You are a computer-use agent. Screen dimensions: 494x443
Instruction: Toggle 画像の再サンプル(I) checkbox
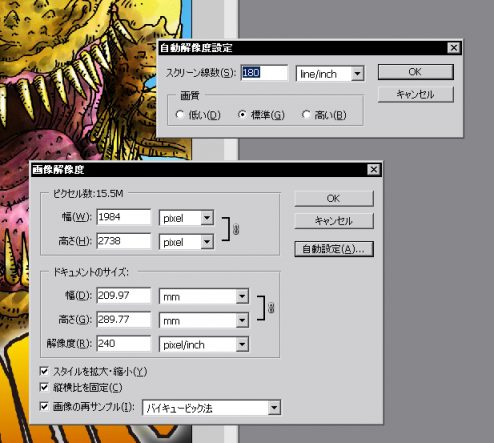[44, 406]
